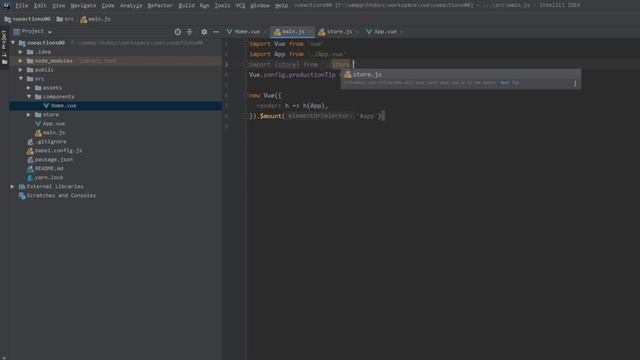
Task: Open the Run menu
Action: 204,5
